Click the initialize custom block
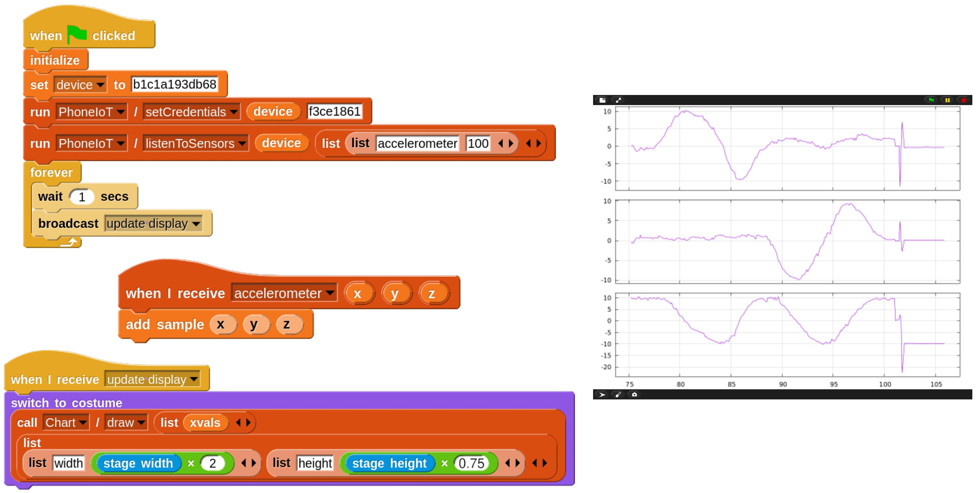 (x=55, y=60)
